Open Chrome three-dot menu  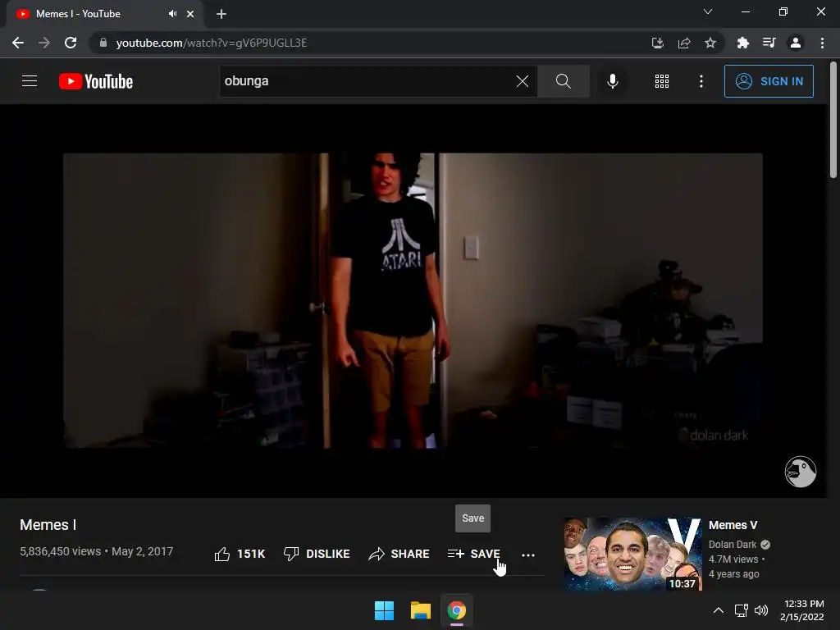tap(822, 43)
